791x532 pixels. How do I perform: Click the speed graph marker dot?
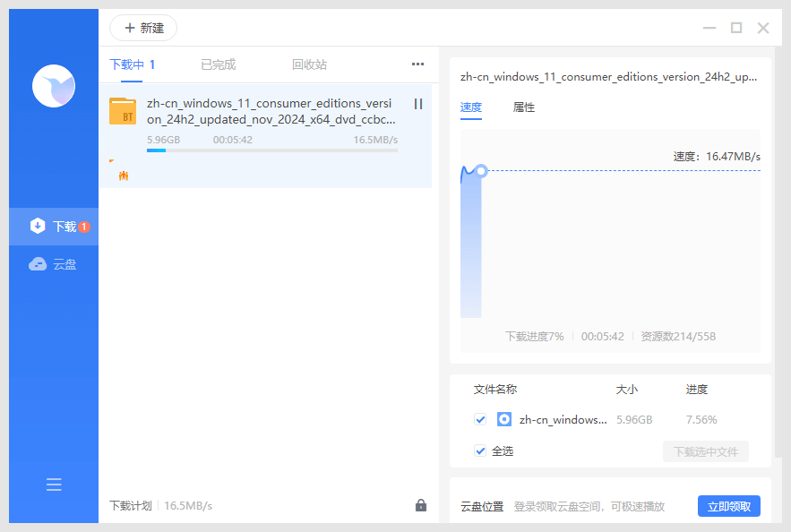pyautogui.click(x=481, y=171)
